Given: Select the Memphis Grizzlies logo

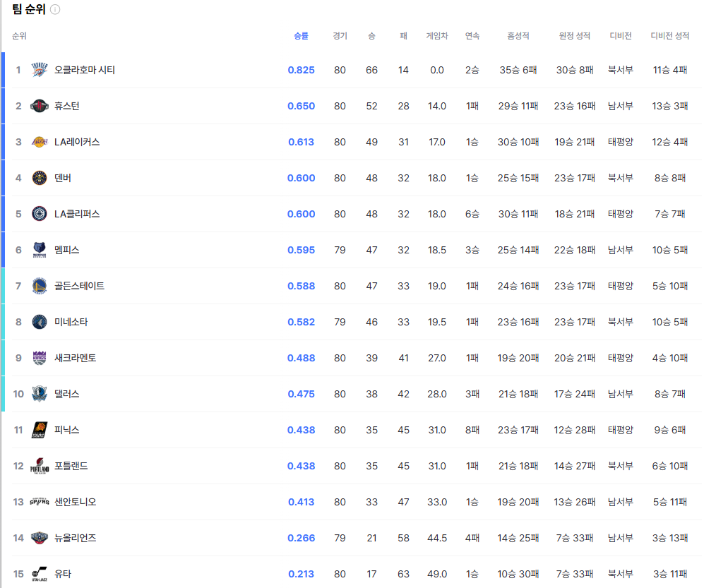Looking at the screenshot, I should pyautogui.click(x=39, y=250).
